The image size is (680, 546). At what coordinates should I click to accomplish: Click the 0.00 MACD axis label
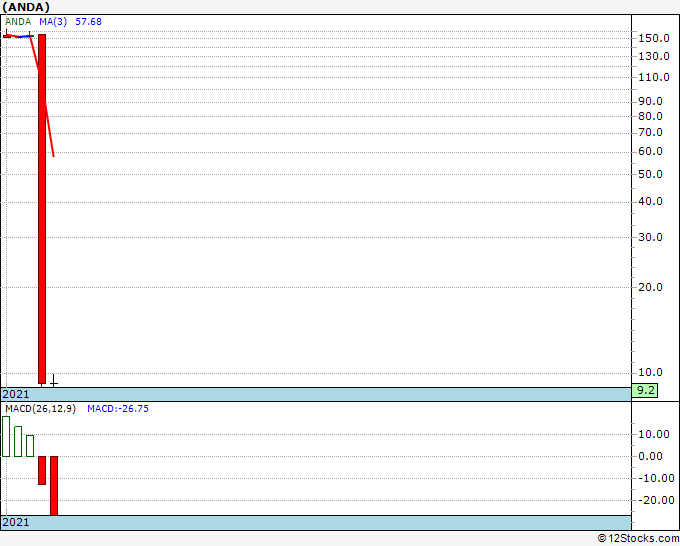click(651, 456)
